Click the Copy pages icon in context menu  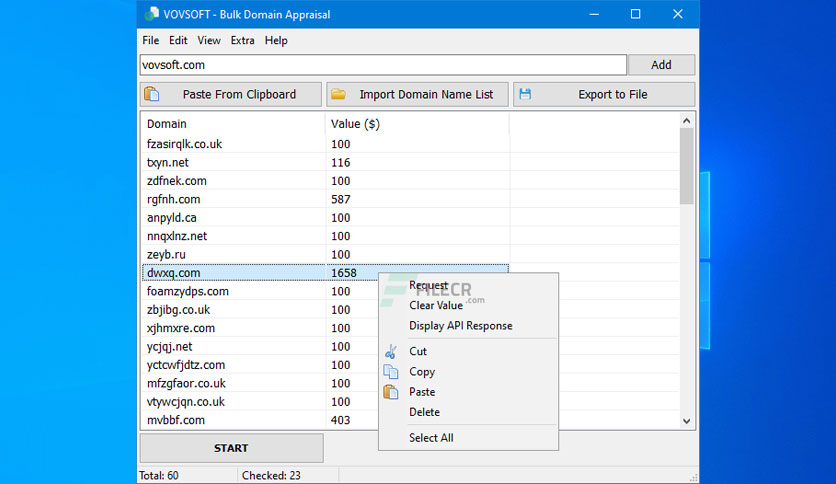391,372
